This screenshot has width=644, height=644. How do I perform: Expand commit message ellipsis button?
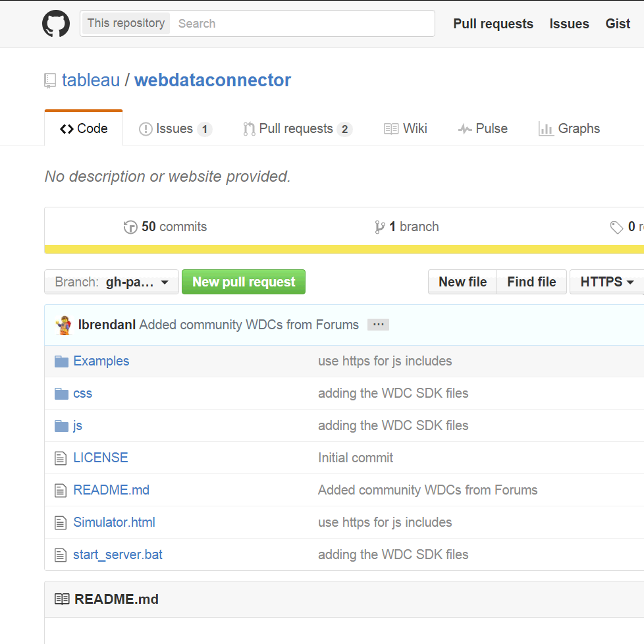point(378,325)
